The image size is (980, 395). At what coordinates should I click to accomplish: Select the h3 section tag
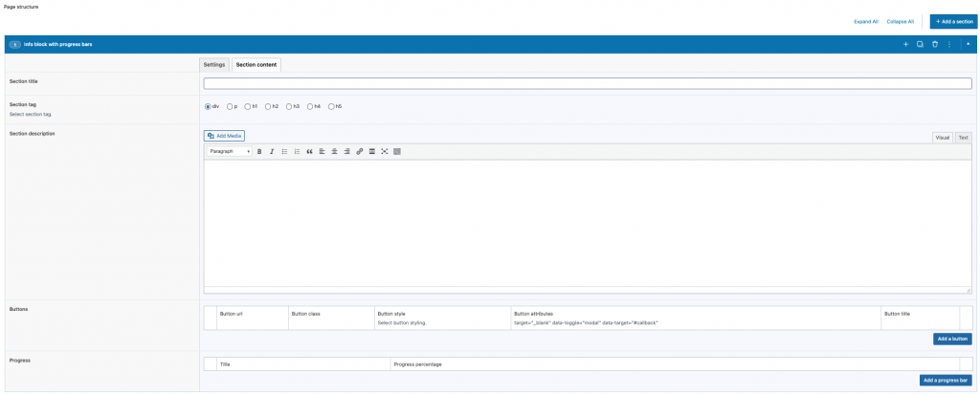tap(289, 106)
